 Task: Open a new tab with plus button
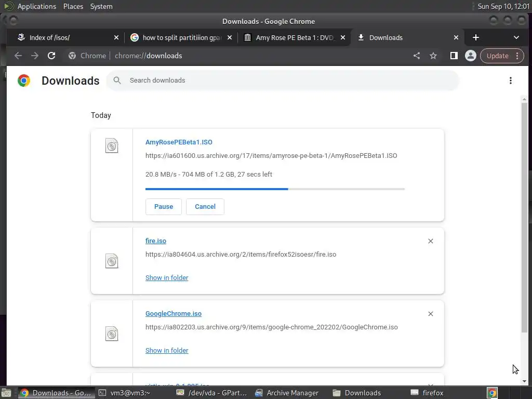[x=476, y=37]
